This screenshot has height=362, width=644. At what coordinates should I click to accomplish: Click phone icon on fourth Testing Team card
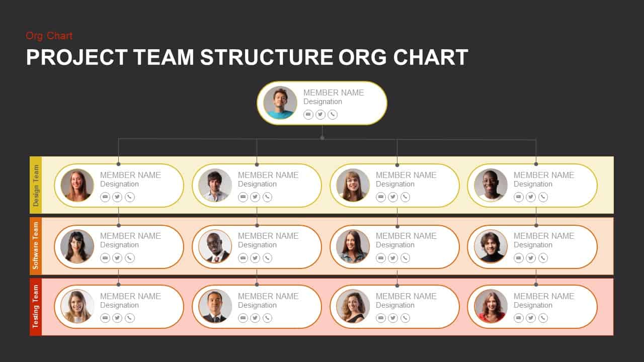click(543, 318)
